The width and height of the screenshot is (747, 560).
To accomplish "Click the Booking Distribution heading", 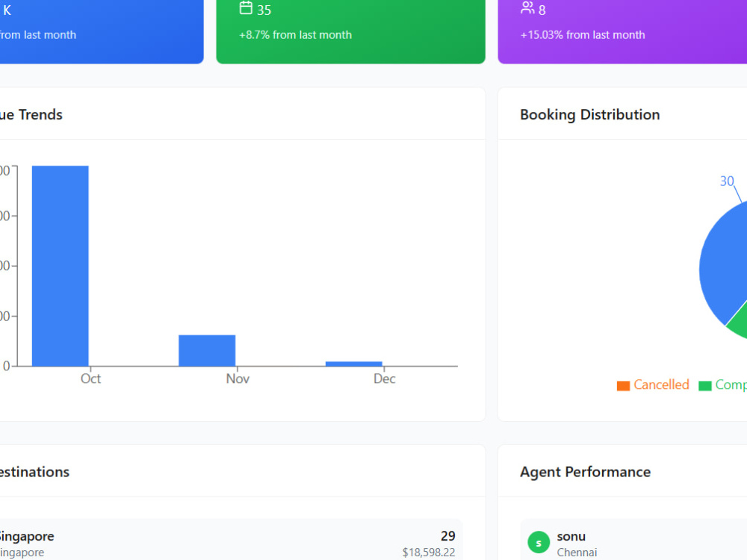I will click(x=590, y=115).
